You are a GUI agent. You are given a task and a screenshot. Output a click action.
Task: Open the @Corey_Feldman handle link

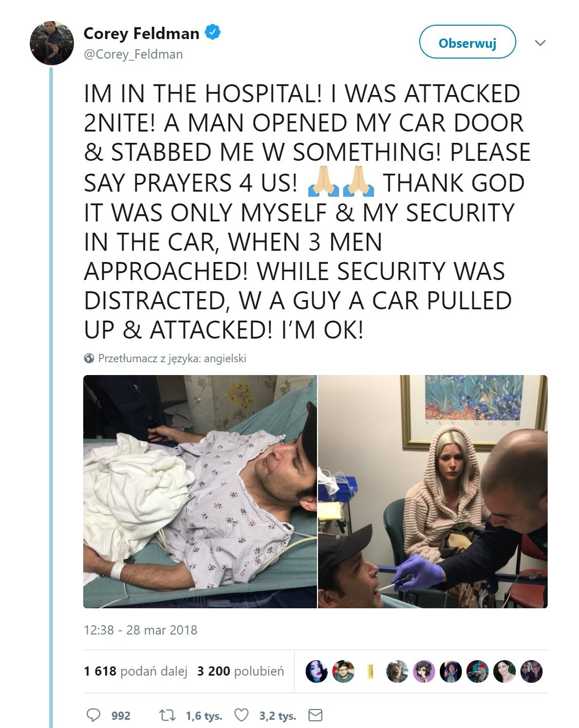tap(133, 54)
